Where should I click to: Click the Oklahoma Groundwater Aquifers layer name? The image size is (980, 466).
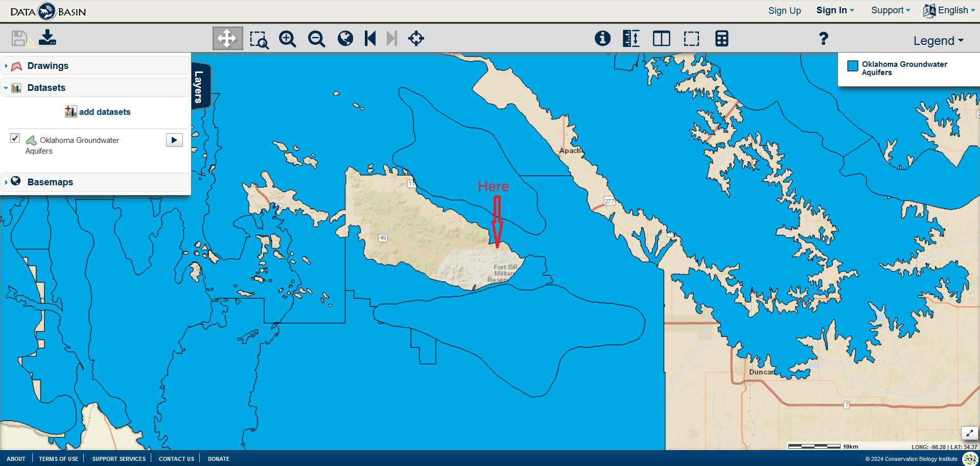click(72, 145)
